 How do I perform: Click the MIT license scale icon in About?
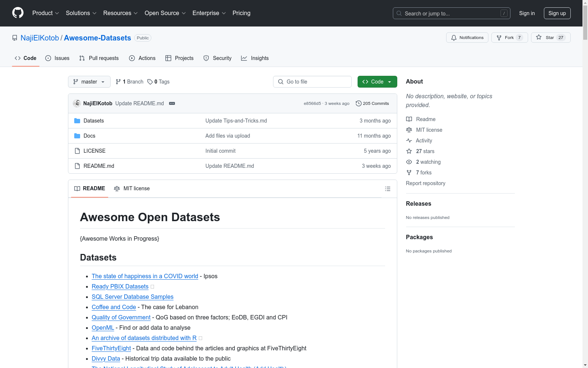(x=409, y=130)
